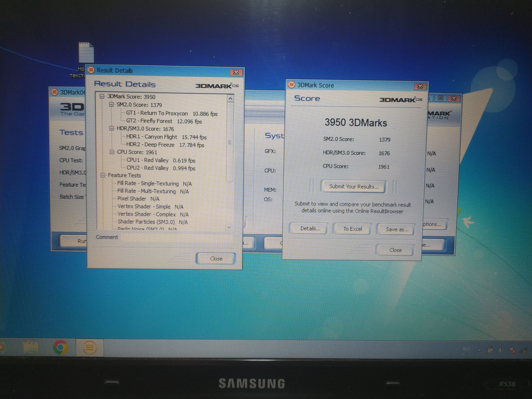Select HDR1 - Canyon Flight row
Image resolution: width=532 pixels, height=399 pixels.
point(166,137)
